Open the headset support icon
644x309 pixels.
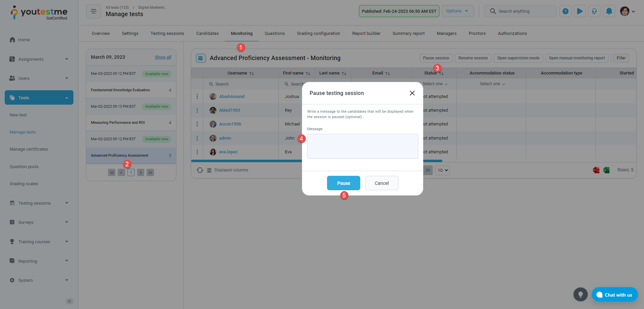(594, 11)
